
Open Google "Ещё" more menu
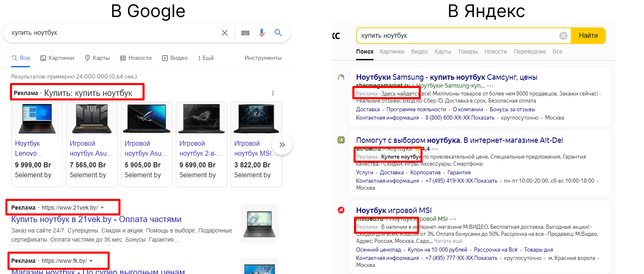(x=205, y=58)
